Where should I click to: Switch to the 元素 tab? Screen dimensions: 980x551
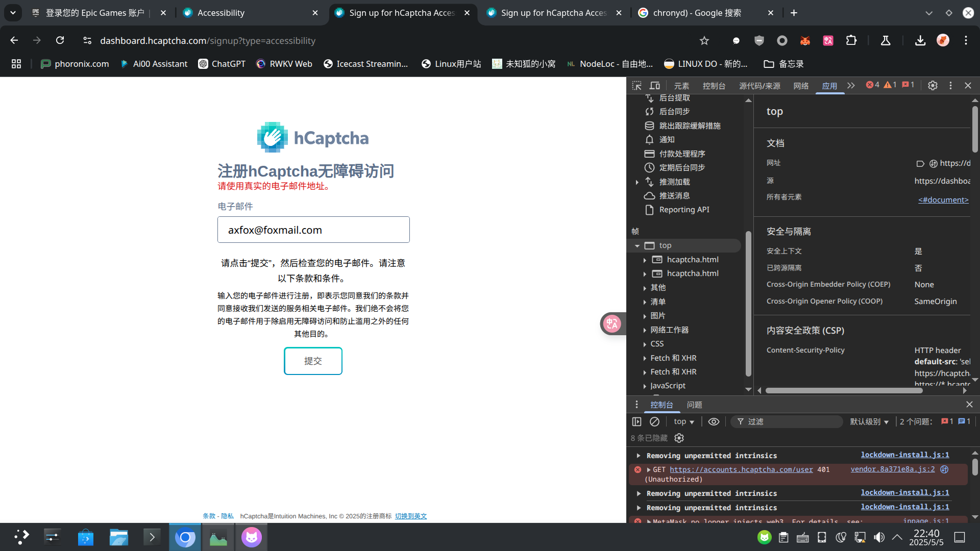pyautogui.click(x=681, y=86)
